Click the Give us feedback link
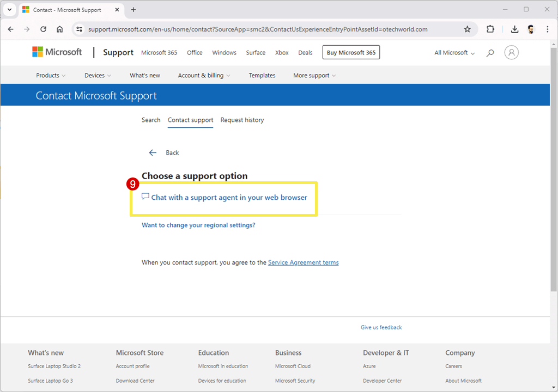 click(x=381, y=327)
